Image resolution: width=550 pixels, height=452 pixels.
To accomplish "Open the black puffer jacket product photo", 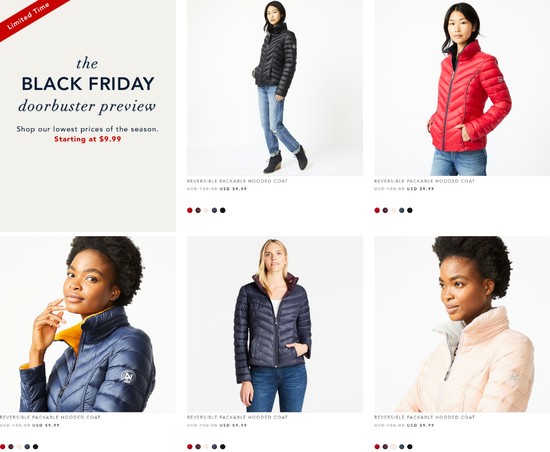I will (275, 88).
